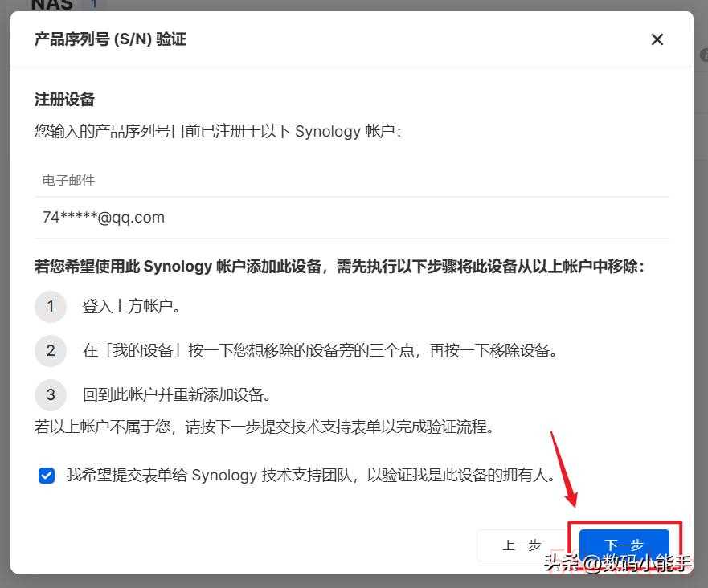This screenshot has height=588, width=708.
Task: Click the dialog title 产品序列号 (S/N) 验证
Action: (110, 39)
